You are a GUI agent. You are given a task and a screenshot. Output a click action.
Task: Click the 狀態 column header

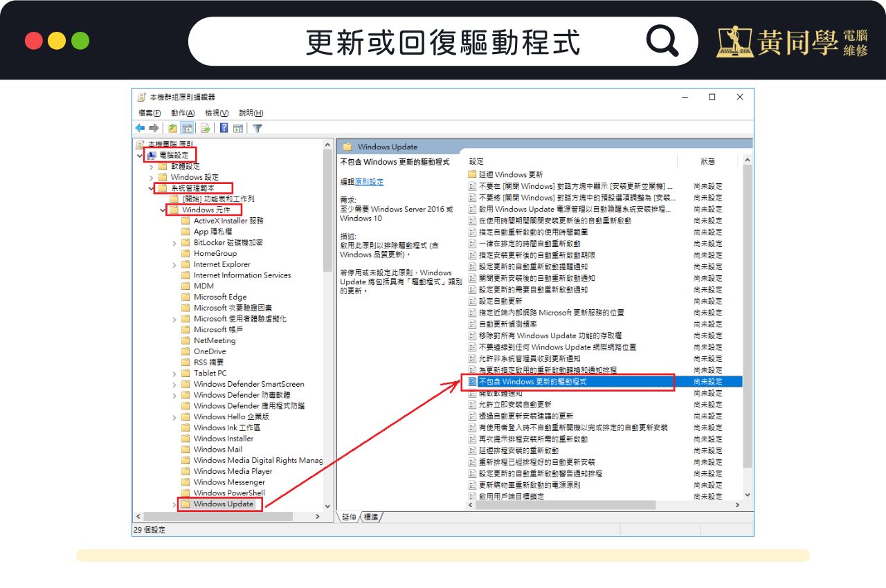click(707, 161)
